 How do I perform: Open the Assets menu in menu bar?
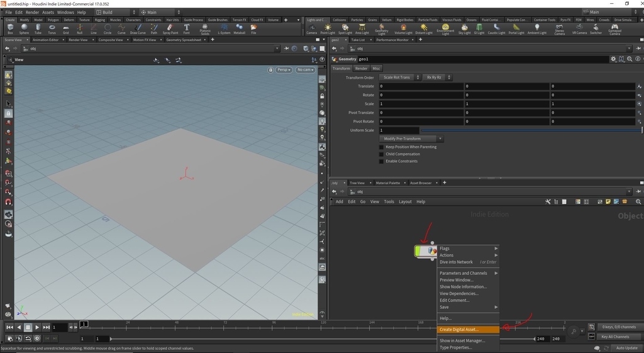point(48,13)
